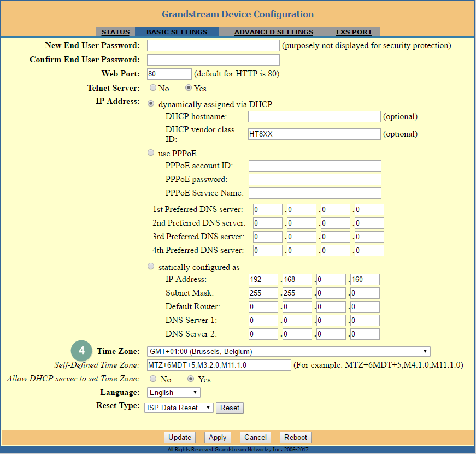The width and height of the screenshot is (476, 454).
Task: Select BASIC SETTINGS tab
Action: pyautogui.click(x=177, y=32)
